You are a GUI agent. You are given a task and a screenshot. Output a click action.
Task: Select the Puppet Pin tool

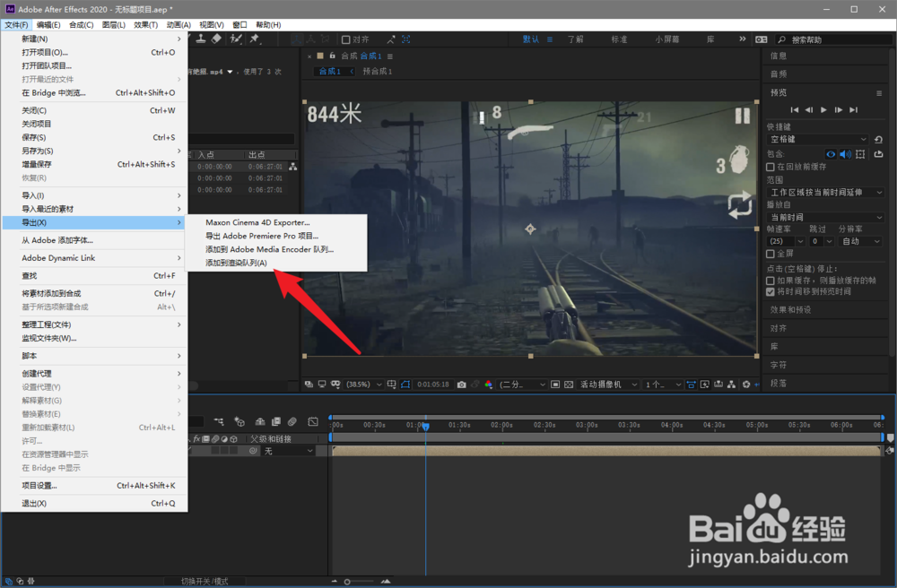tap(255, 39)
